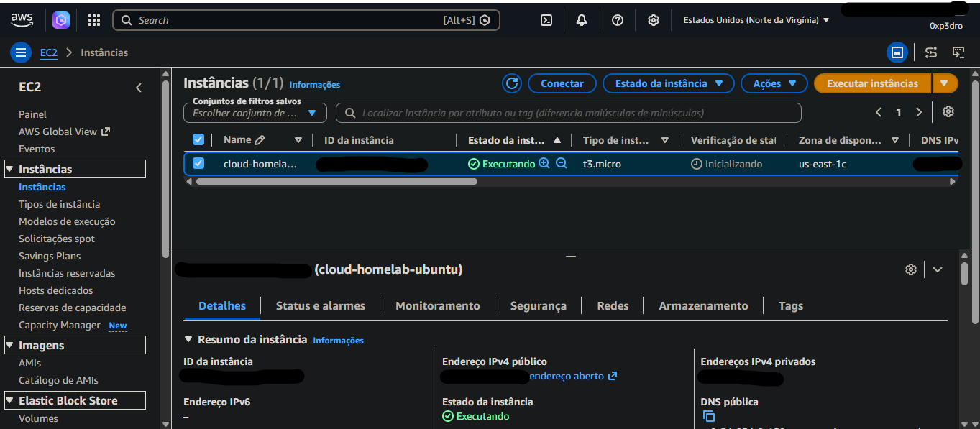The height and width of the screenshot is (429, 980).
Task: Collapse Resumo da instância section
Action: point(189,339)
